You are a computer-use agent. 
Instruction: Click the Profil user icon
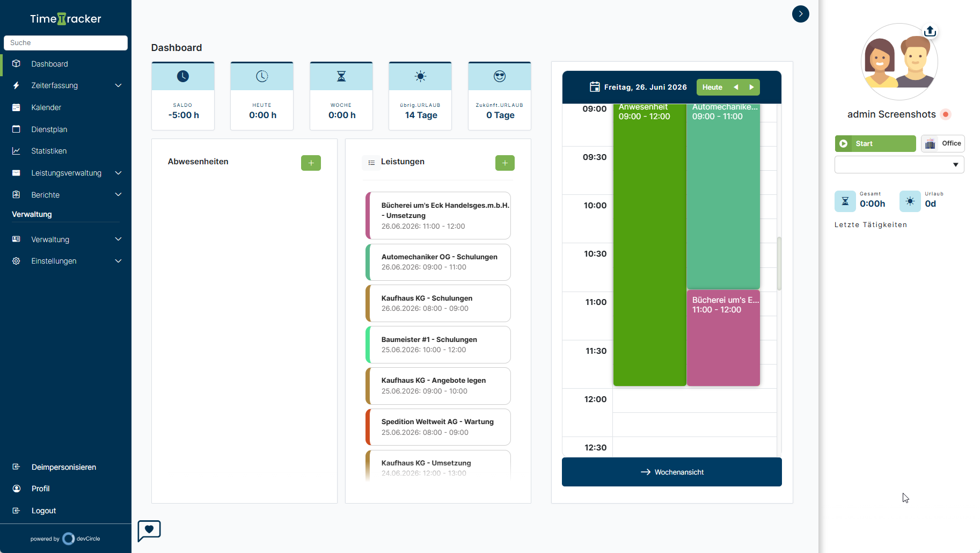[x=16, y=489]
